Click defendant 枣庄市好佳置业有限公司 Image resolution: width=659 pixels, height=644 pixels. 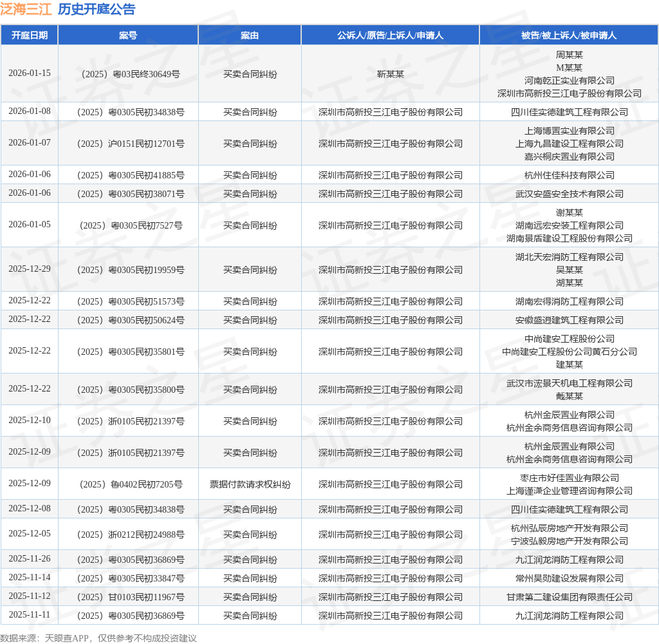[x=569, y=478]
